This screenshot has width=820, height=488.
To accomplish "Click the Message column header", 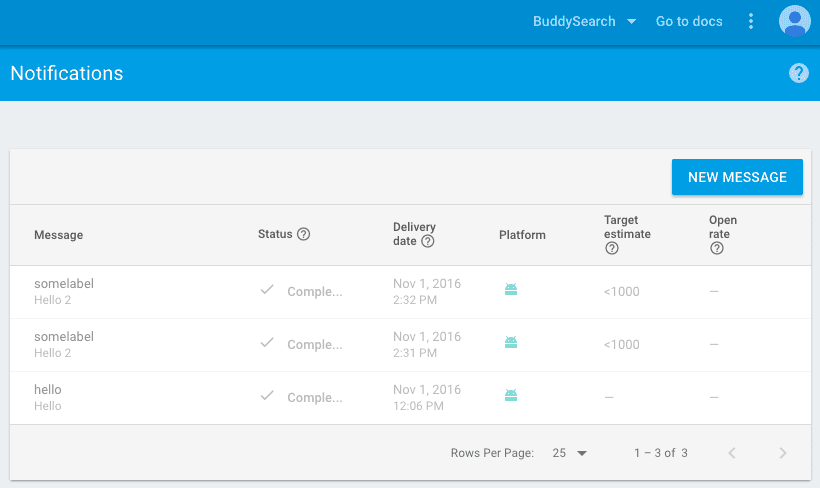I will [58, 235].
